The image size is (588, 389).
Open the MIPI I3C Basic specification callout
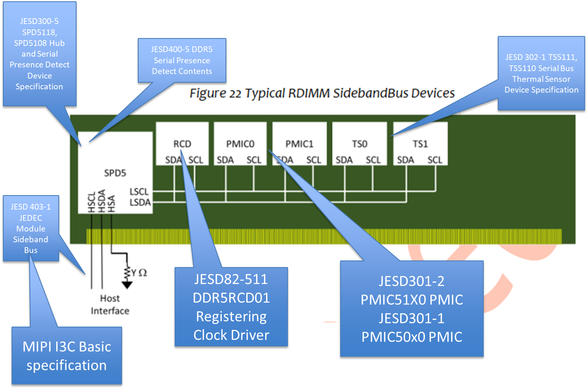point(67,356)
